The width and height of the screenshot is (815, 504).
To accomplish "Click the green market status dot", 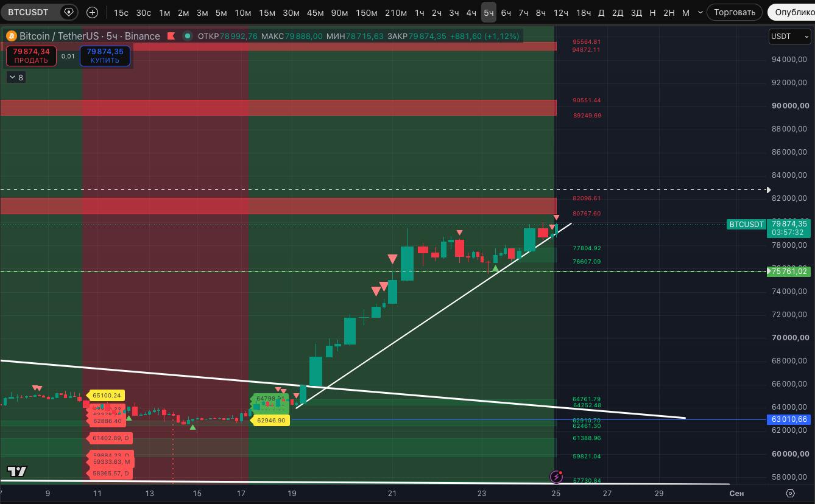I will 188,37.
